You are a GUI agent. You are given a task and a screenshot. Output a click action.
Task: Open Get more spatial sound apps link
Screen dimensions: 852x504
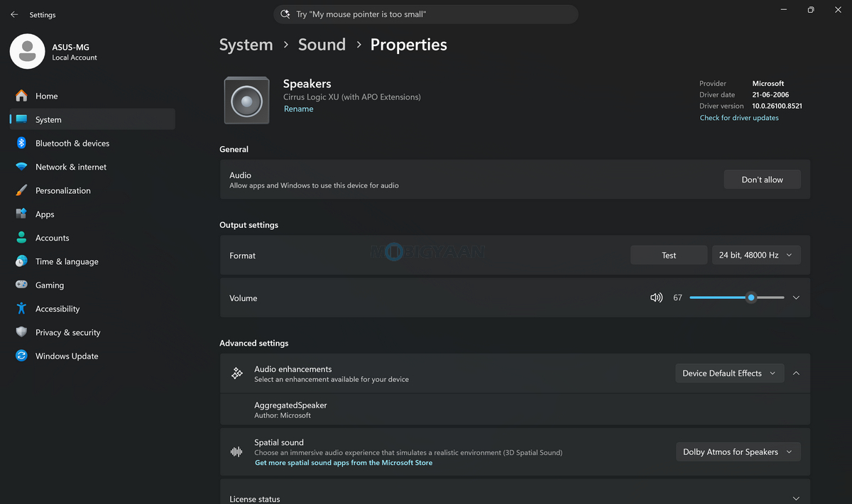click(x=344, y=463)
